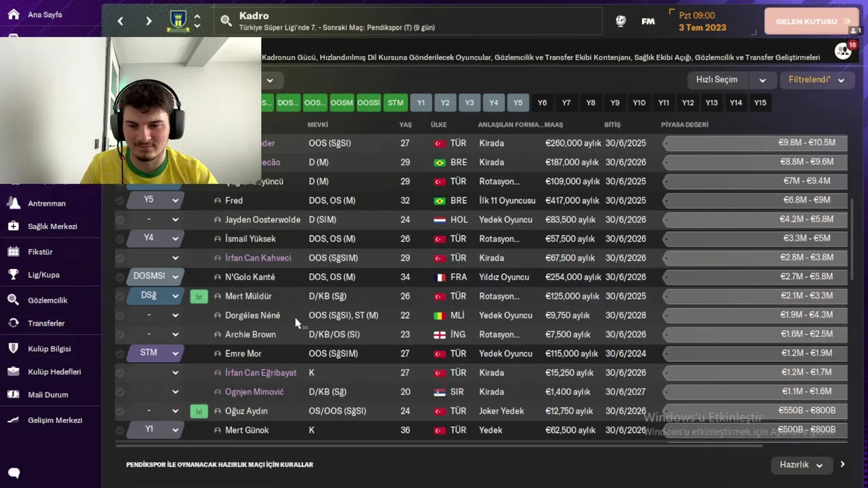
Task: Expand the Hızlı Seçim dropdown arrow
Action: pyautogui.click(x=762, y=80)
